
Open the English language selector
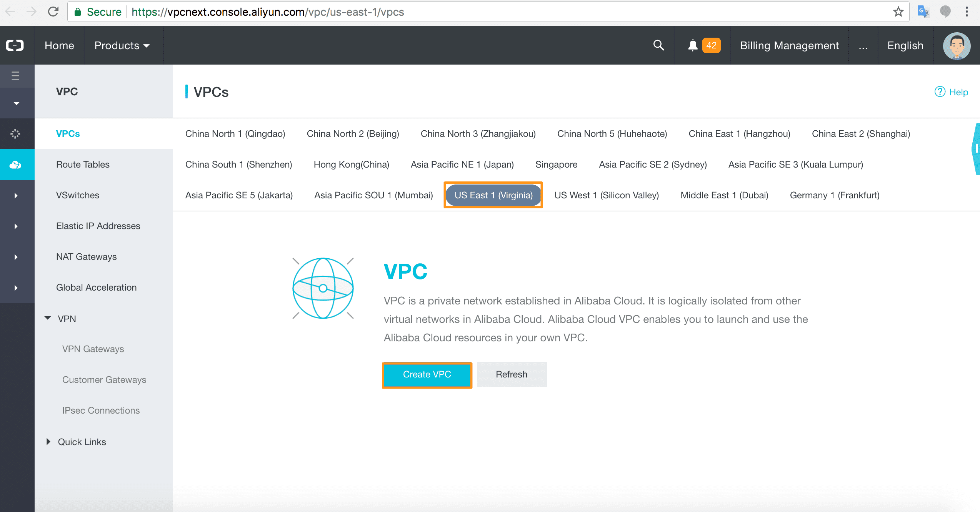(905, 45)
